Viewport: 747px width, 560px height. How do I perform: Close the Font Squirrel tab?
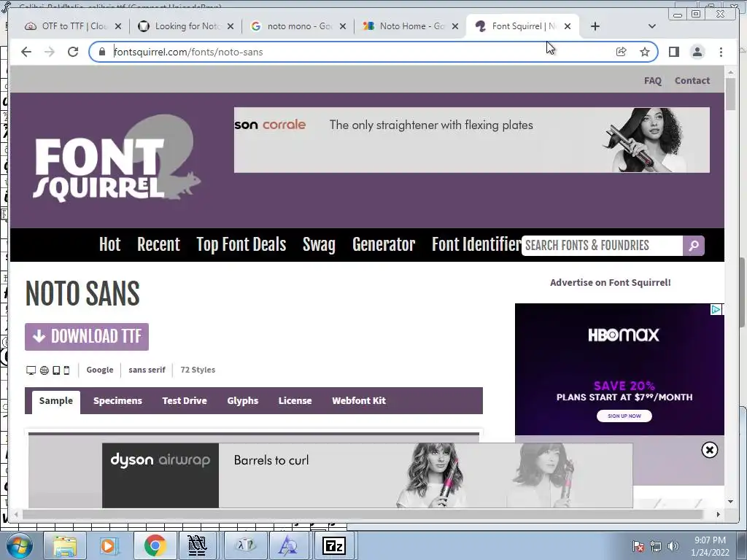point(568,26)
